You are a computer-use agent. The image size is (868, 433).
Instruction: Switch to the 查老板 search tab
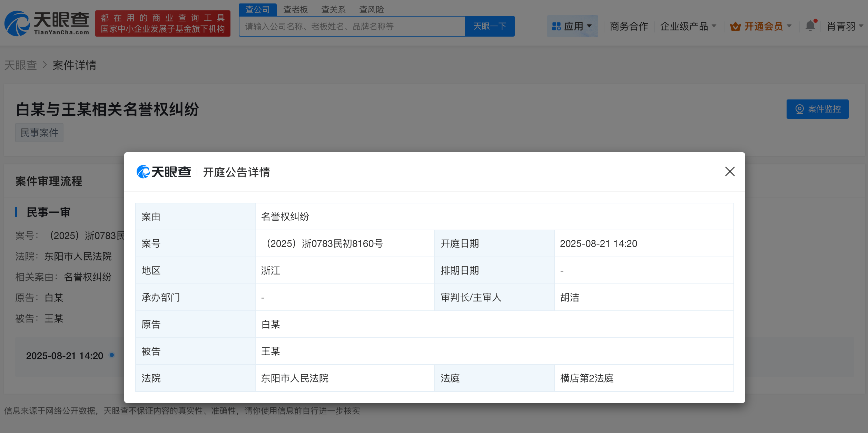click(x=295, y=10)
